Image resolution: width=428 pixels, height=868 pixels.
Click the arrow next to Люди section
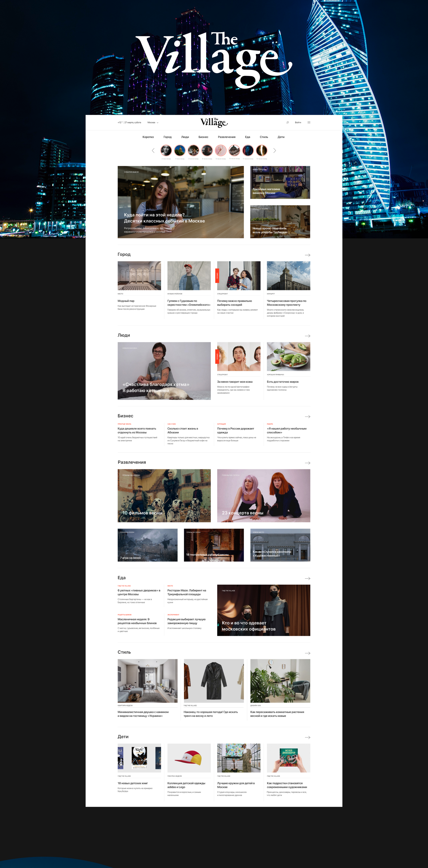(307, 336)
